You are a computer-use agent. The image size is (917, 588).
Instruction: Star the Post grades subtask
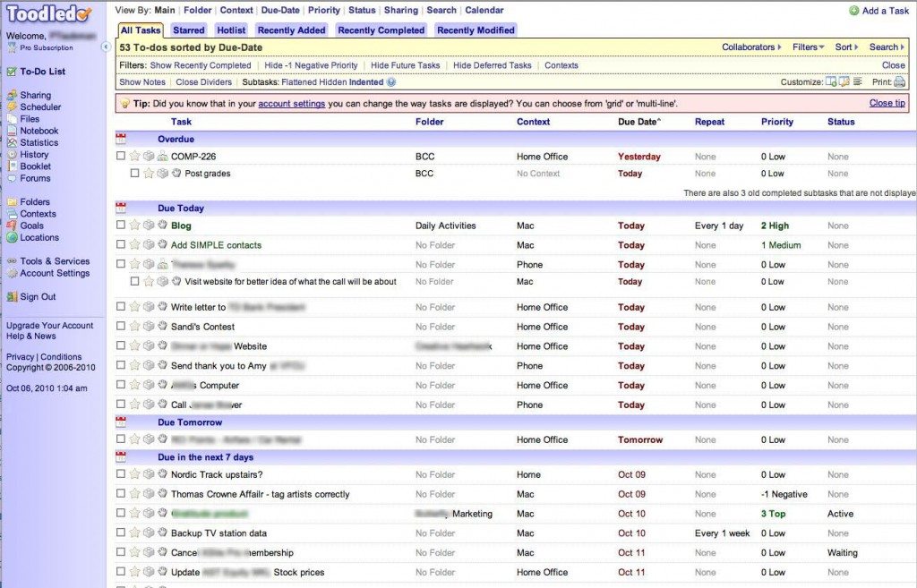pyautogui.click(x=149, y=173)
